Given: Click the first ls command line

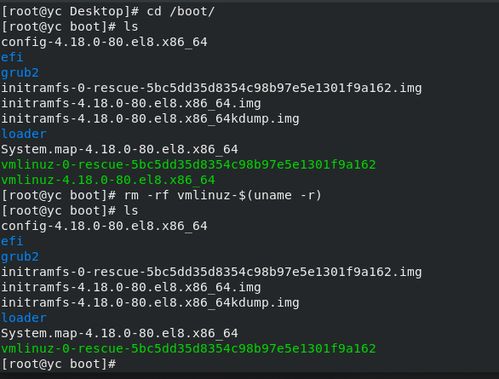Looking at the screenshot, I should tap(70, 27).
